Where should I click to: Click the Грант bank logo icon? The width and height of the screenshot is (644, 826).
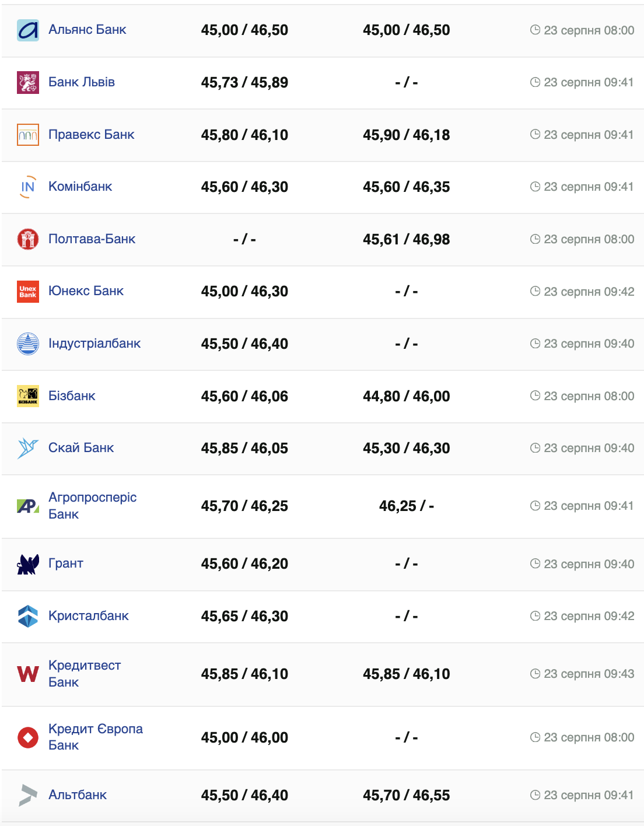(28, 564)
